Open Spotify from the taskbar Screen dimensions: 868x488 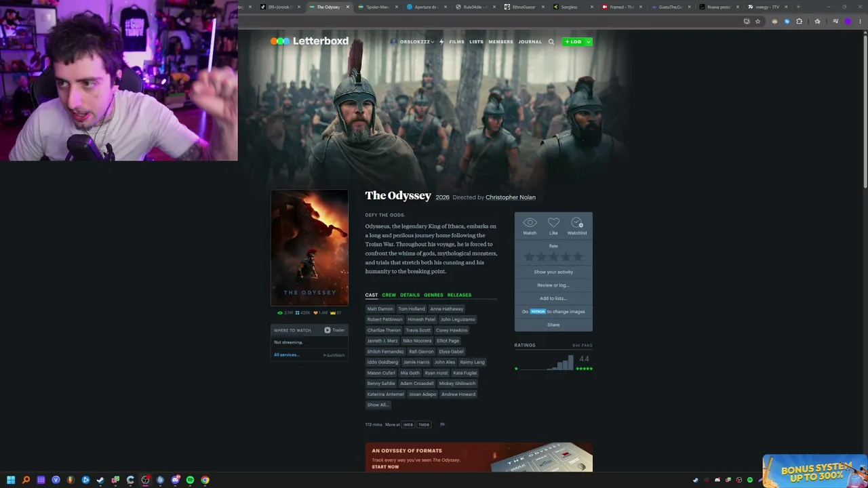[190, 480]
